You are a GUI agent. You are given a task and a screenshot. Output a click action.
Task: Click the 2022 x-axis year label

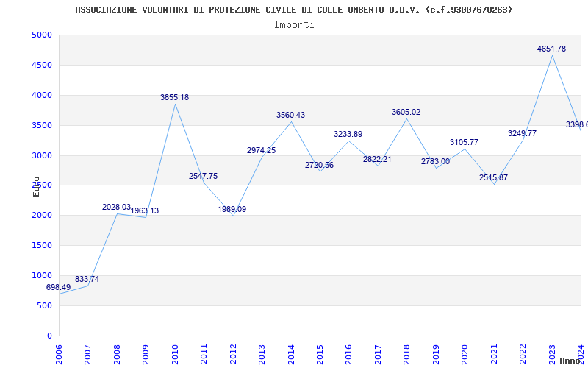tap(523, 355)
